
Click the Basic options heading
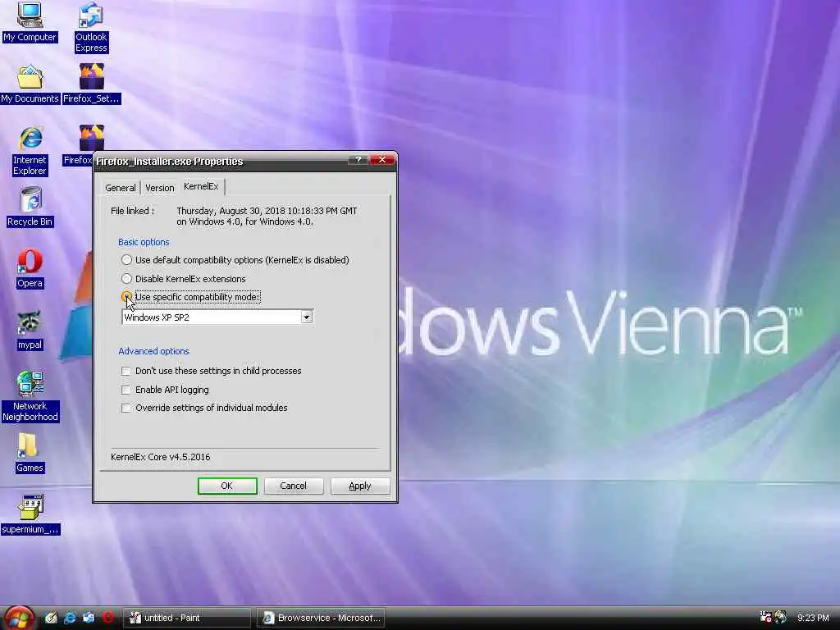tap(144, 242)
